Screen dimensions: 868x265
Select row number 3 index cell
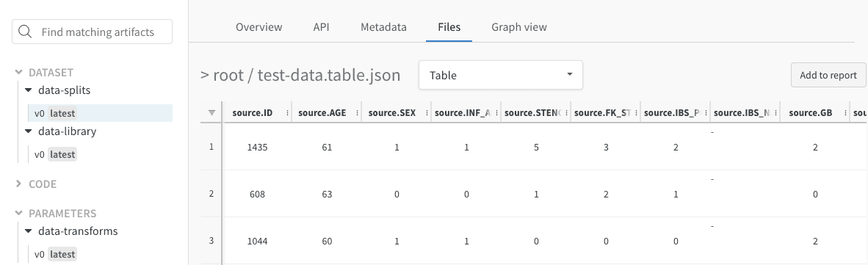[211, 241]
